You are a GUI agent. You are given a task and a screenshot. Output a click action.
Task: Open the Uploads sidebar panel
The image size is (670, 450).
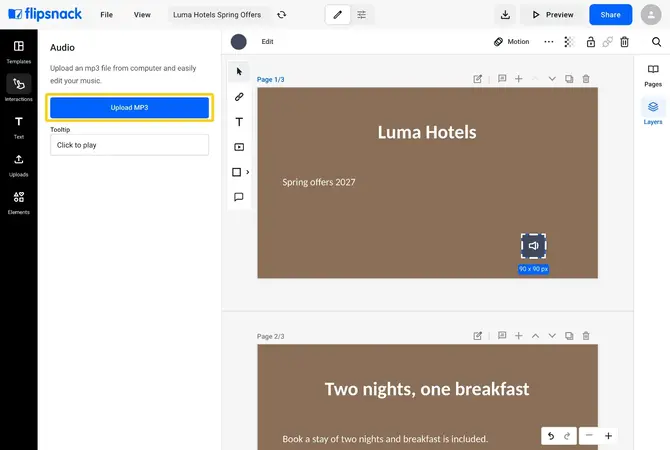(19, 165)
